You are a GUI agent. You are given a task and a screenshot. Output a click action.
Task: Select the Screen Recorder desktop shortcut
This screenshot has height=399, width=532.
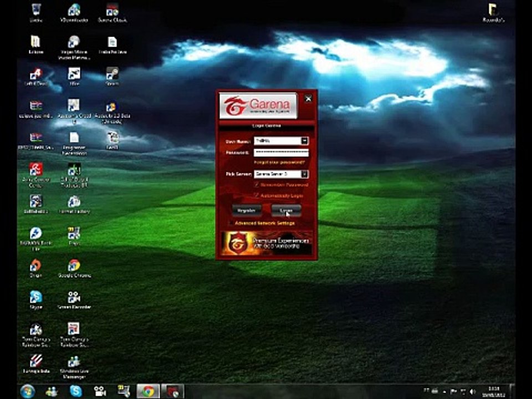(74, 300)
